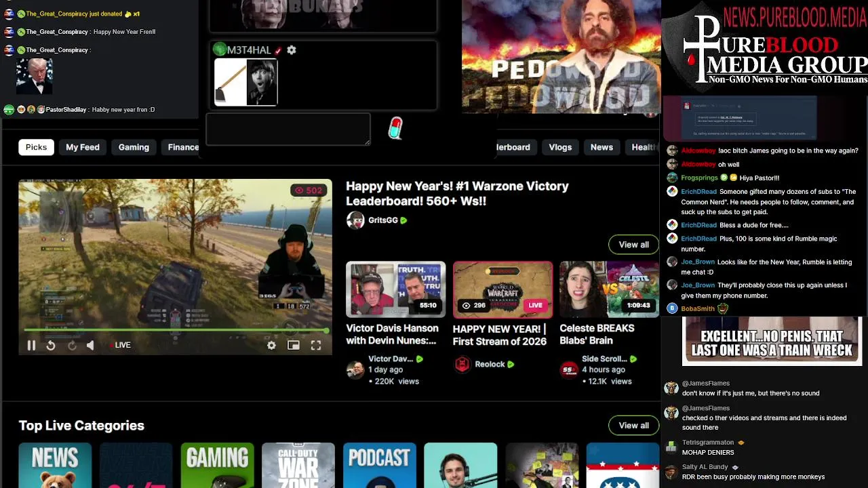
Task: Pause the Warzone live video
Action: 31,345
